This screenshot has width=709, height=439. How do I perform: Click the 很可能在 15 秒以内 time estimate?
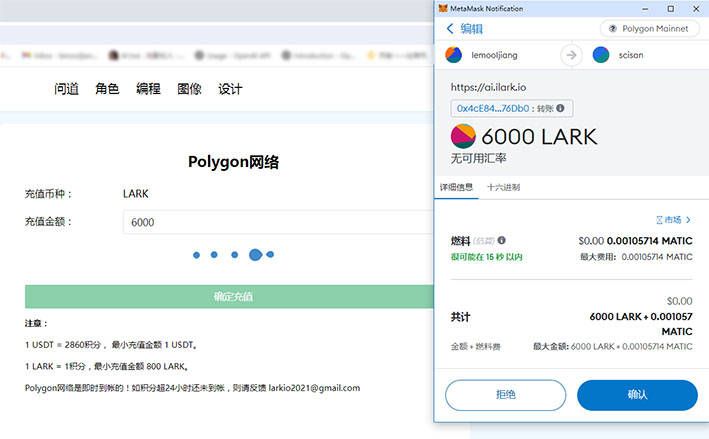tap(487, 257)
